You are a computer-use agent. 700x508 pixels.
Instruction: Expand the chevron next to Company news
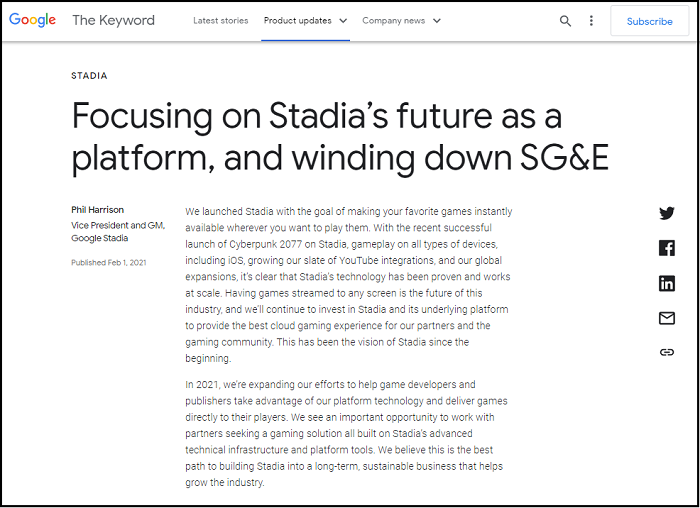tap(437, 21)
